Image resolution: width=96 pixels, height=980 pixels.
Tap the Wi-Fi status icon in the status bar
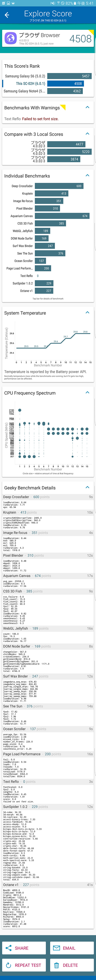[58, 3]
